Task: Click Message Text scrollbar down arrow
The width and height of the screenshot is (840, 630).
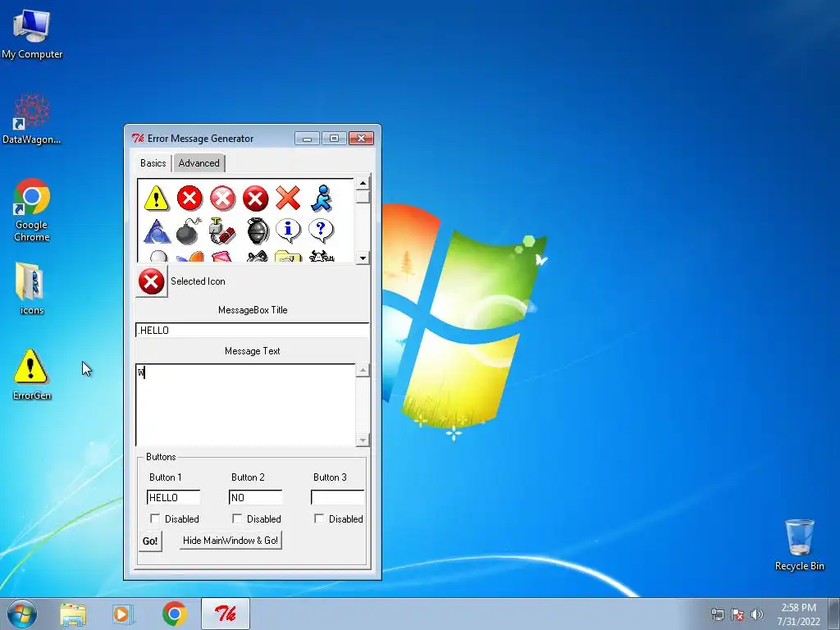Action: [363, 441]
